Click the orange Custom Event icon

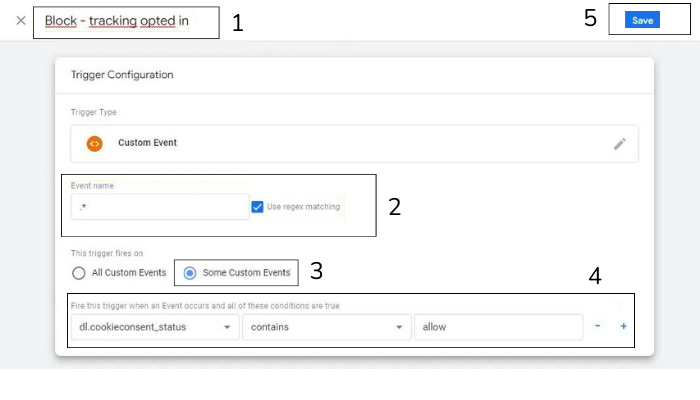(x=95, y=143)
